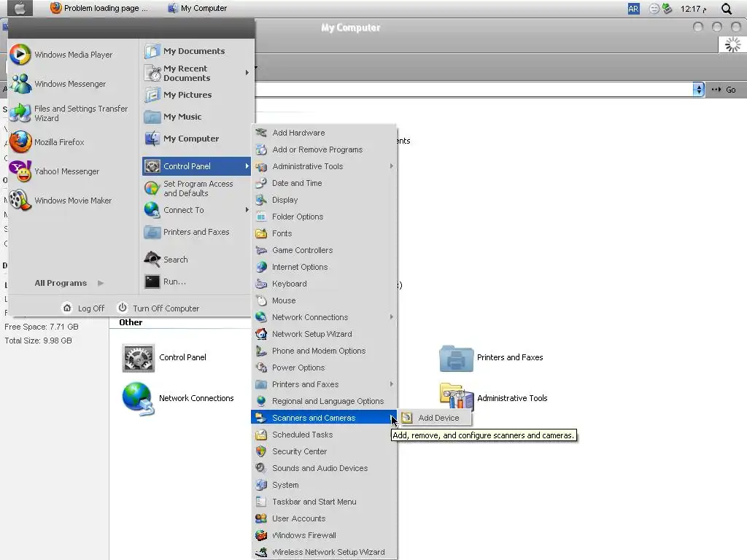Click the clock showing 12:17
This screenshot has width=747, height=560.
pyautogui.click(x=693, y=9)
